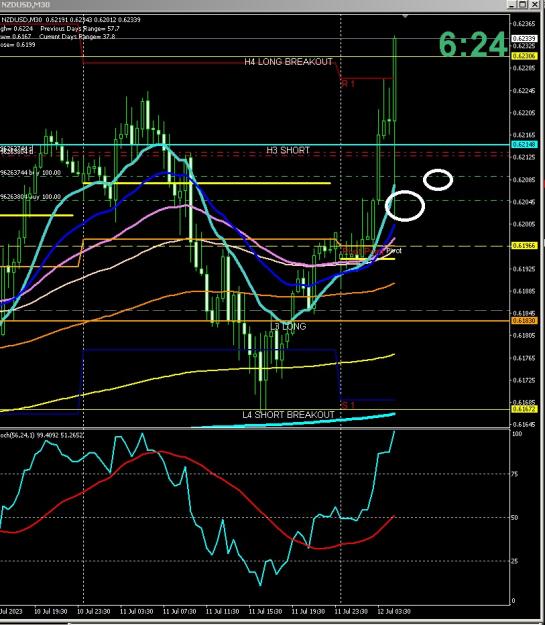Maximize the NZDUSD,M30 chart window
This screenshot has height=625, width=545.
(x=523, y=4)
